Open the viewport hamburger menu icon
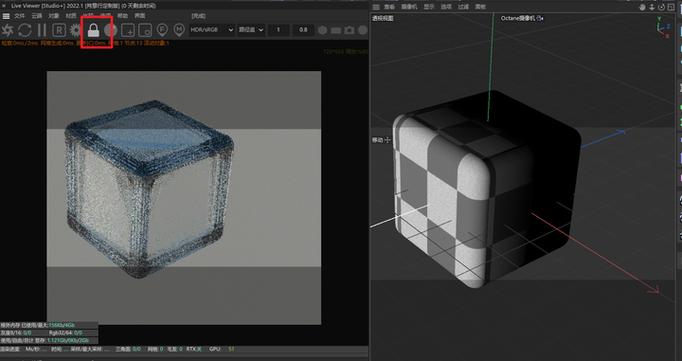682x361 pixels. (376, 7)
